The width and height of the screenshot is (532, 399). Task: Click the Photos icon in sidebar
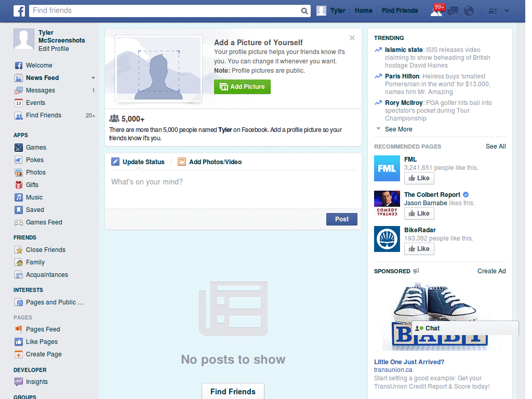[19, 172]
